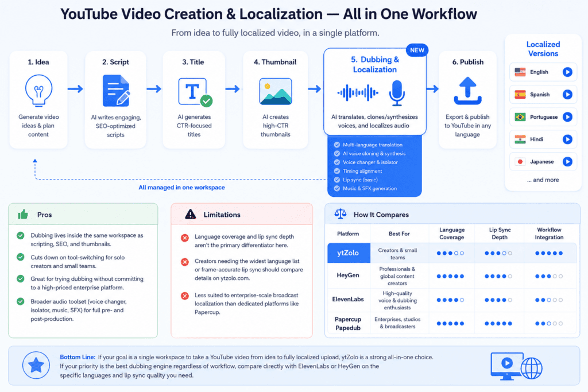Click checkmark next to Voice changer & isolator
Image resolution: width=588 pixels, height=392 pixels.
pos(336,162)
